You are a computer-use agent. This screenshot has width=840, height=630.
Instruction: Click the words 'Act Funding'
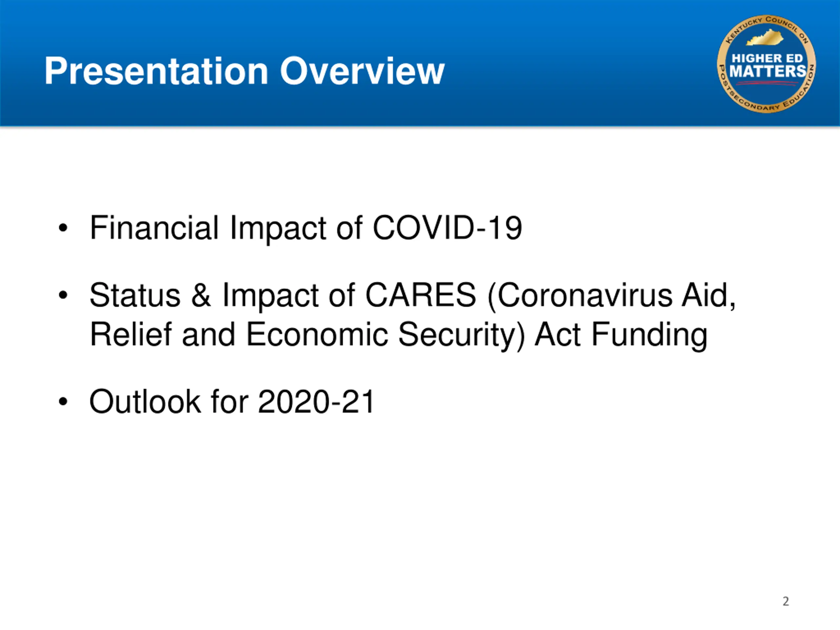621,335
